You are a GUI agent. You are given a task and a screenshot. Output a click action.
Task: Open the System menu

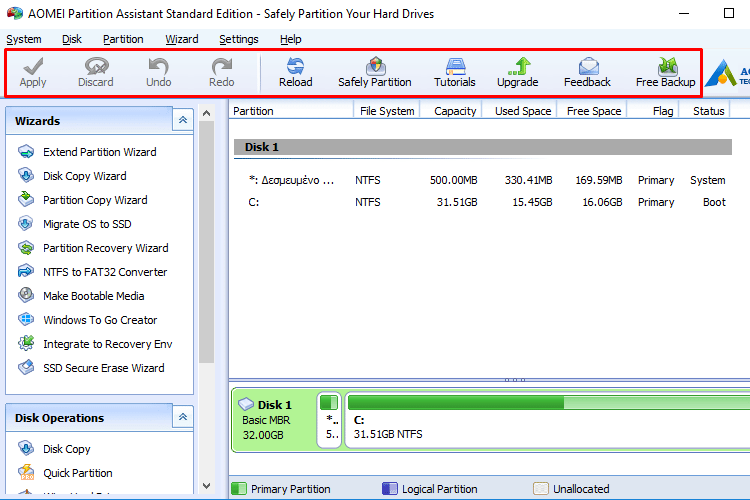24,39
